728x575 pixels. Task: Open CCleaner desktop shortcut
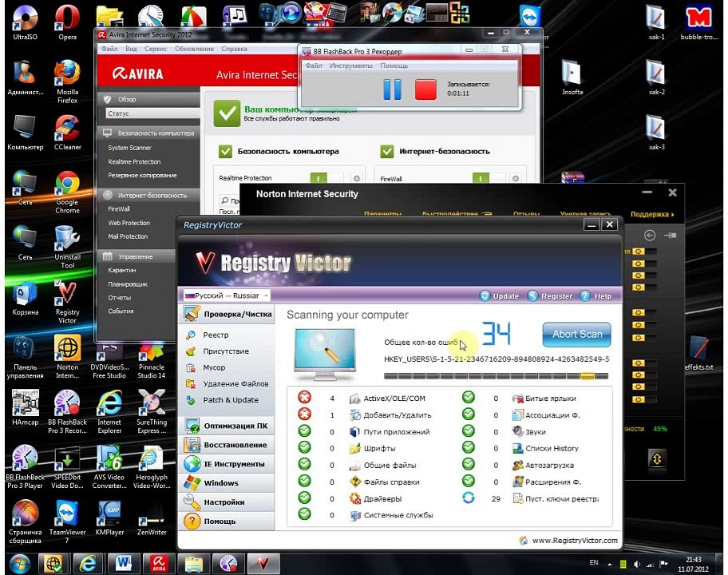point(67,133)
